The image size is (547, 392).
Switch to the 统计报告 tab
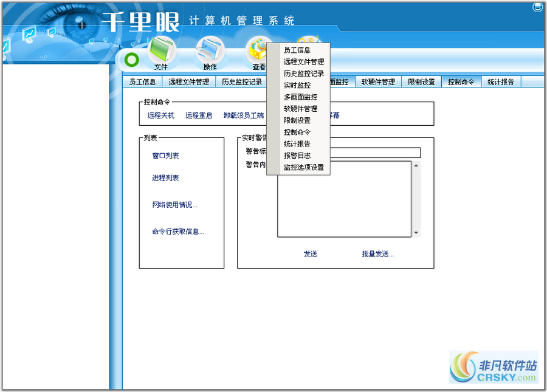501,82
